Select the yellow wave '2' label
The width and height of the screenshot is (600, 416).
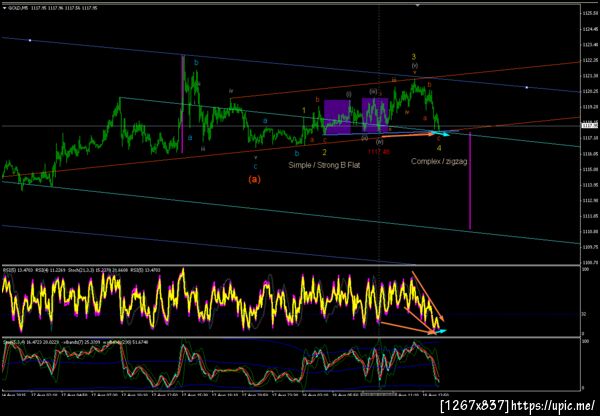coord(324,152)
